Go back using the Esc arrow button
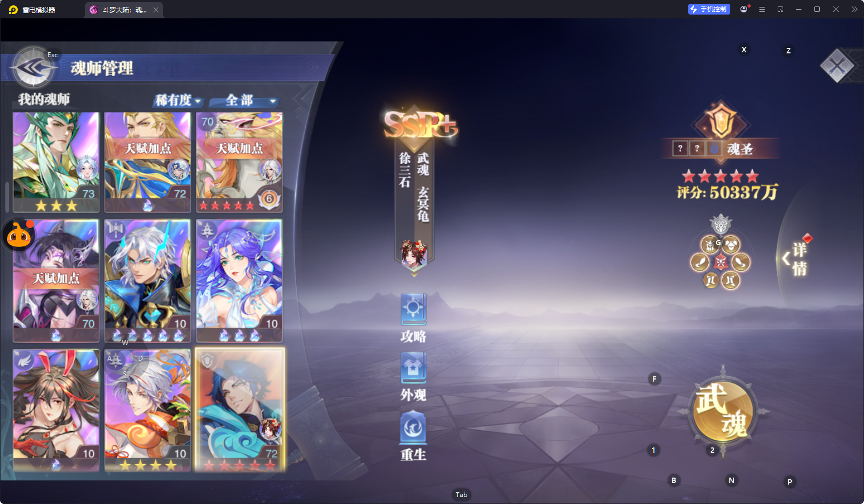864x504 pixels. 33,68
